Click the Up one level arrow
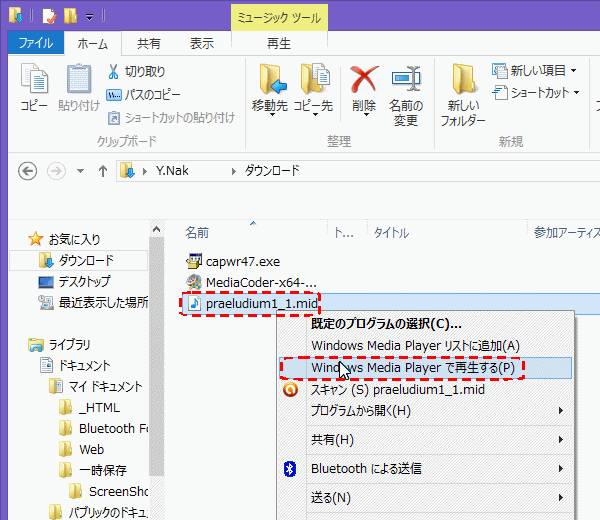The width and height of the screenshot is (600, 520). click(x=102, y=171)
